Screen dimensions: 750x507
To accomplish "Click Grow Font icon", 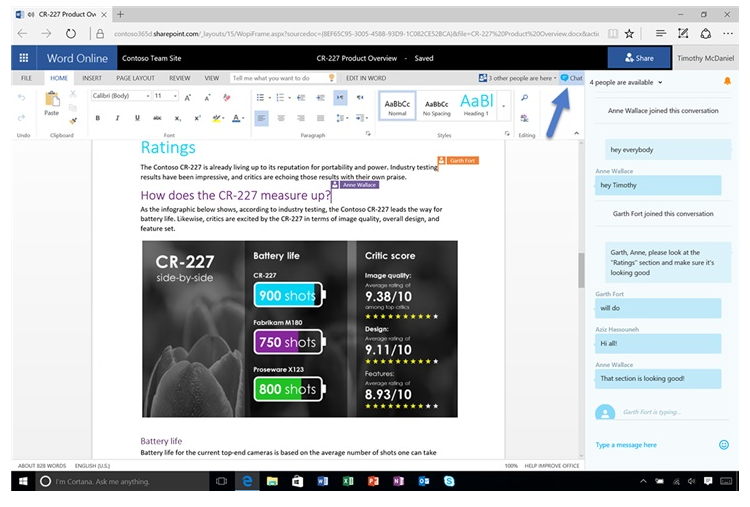I will (x=188, y=97).
